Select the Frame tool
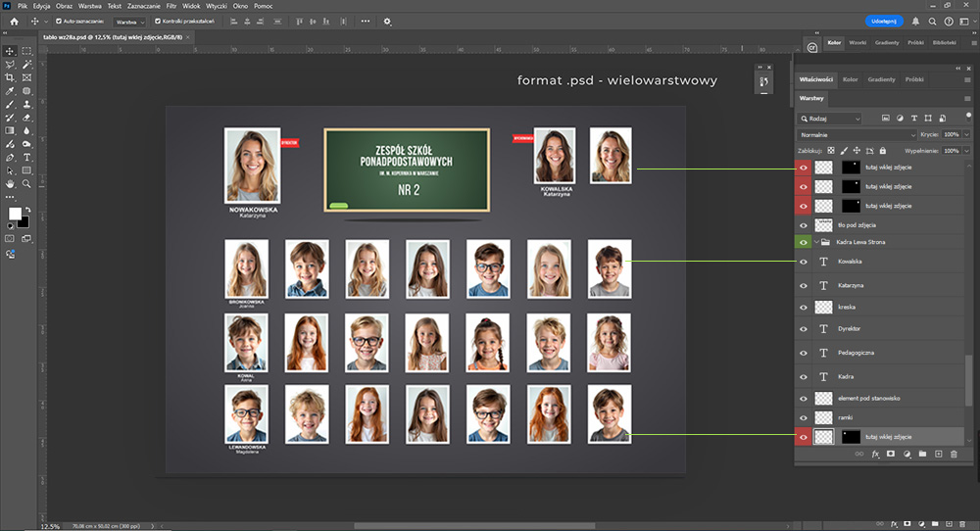Viewport: 980px width, 531px height. 26,77
